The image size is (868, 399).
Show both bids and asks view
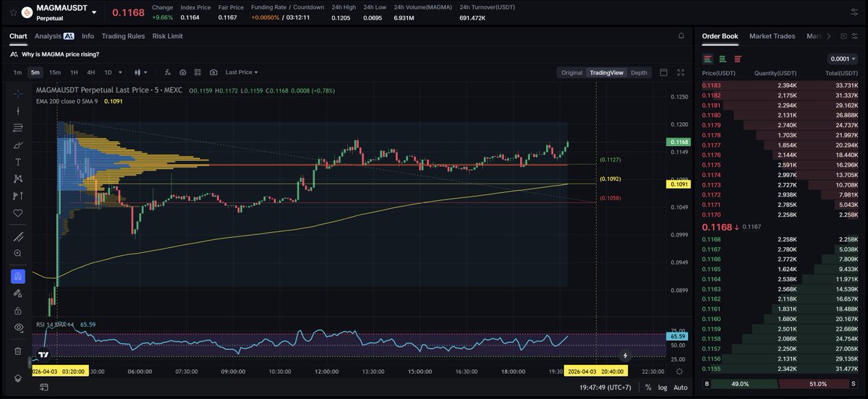pyautogui.click(x=707, y=59)
